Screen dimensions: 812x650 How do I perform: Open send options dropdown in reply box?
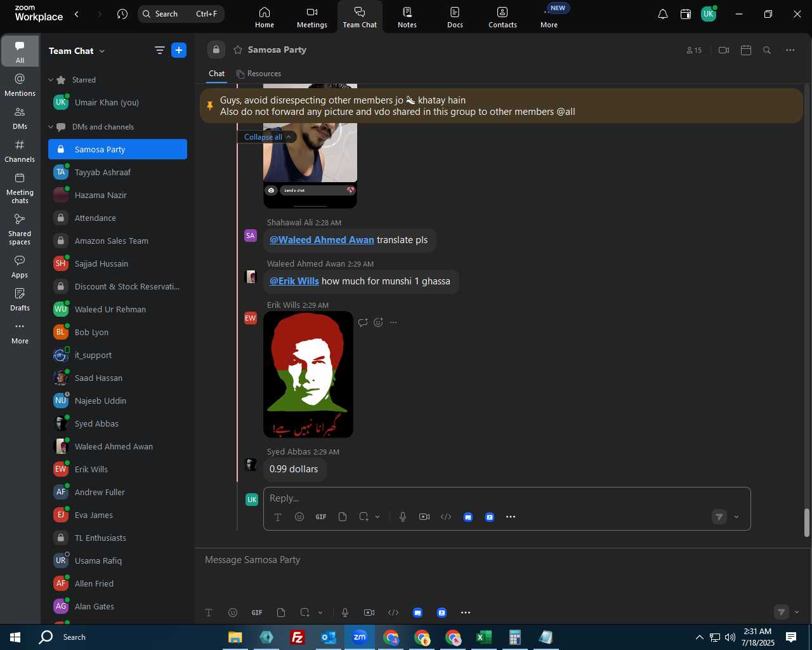[737, 517]
